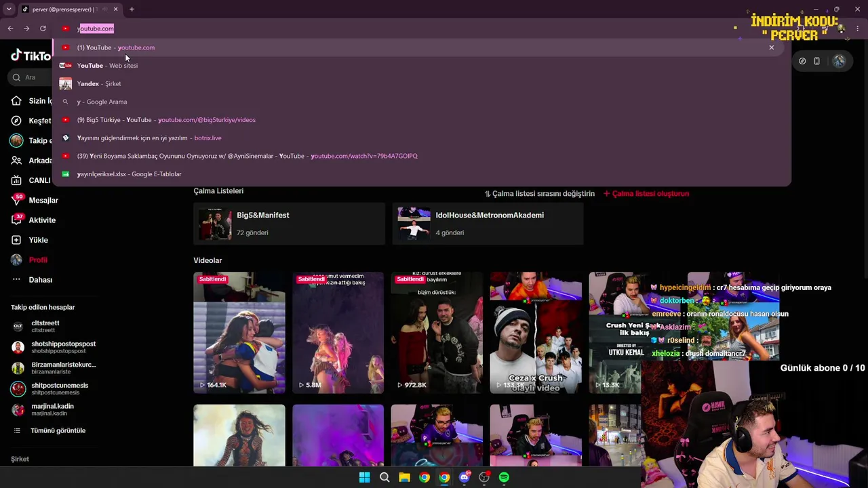Click the phone app icon in header

[816, 61]
